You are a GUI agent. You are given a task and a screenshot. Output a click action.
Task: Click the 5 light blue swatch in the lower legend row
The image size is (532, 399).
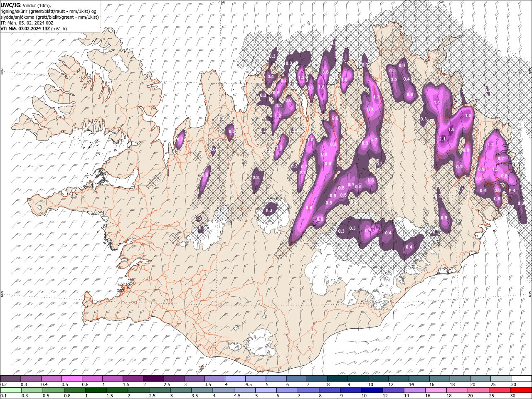[x=266, y=390]
